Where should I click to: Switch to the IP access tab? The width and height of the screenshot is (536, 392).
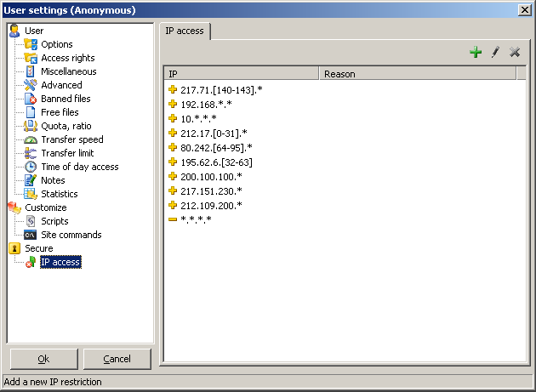pos(185,31)
